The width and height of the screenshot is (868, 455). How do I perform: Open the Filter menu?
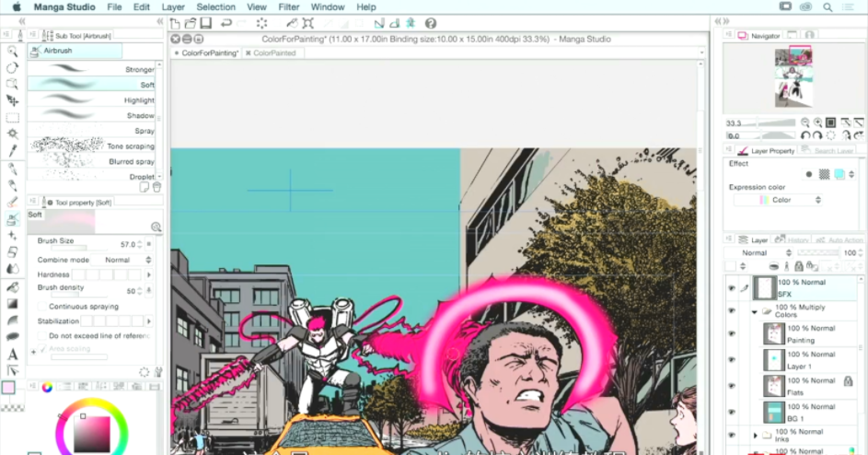pos(288,6)
